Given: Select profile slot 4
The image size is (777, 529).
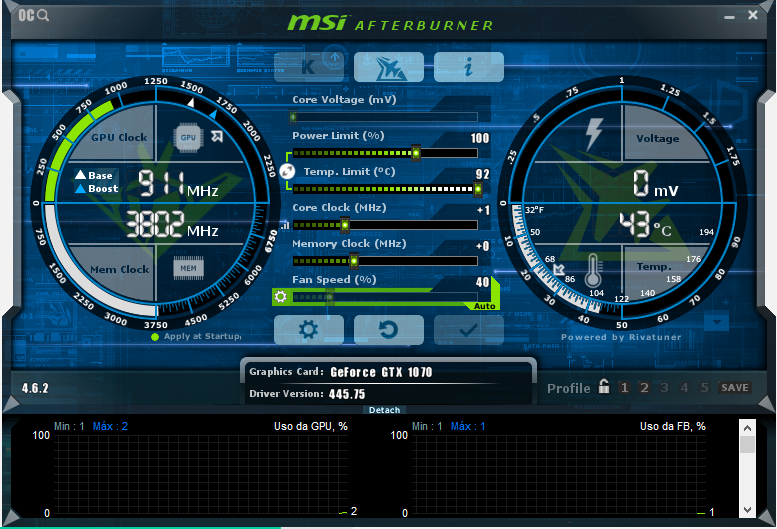Looking at the screenshot, I should [x=684, y=387].
